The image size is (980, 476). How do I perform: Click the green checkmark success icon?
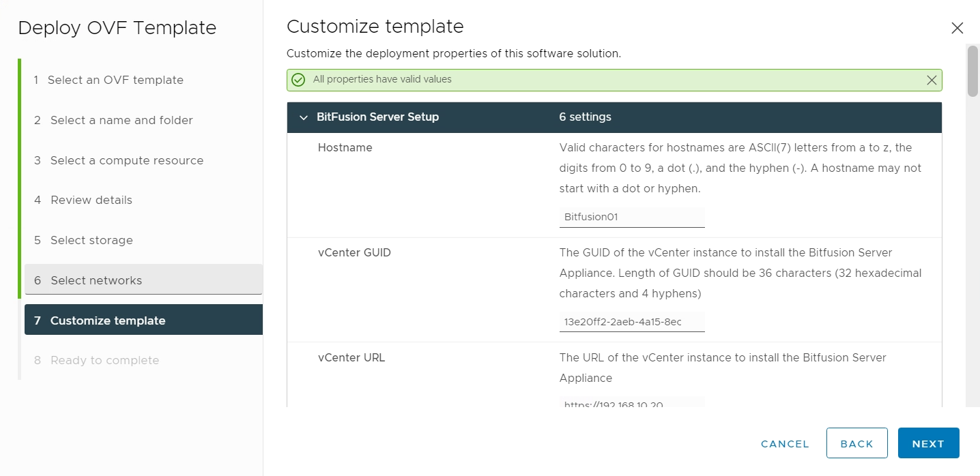coord(298,80)
